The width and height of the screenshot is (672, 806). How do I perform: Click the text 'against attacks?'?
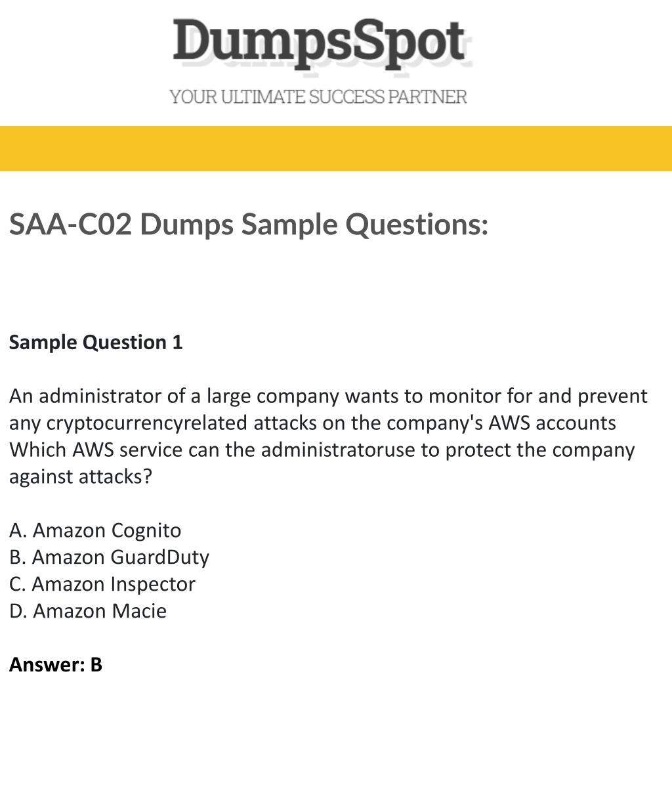(80, 477)
